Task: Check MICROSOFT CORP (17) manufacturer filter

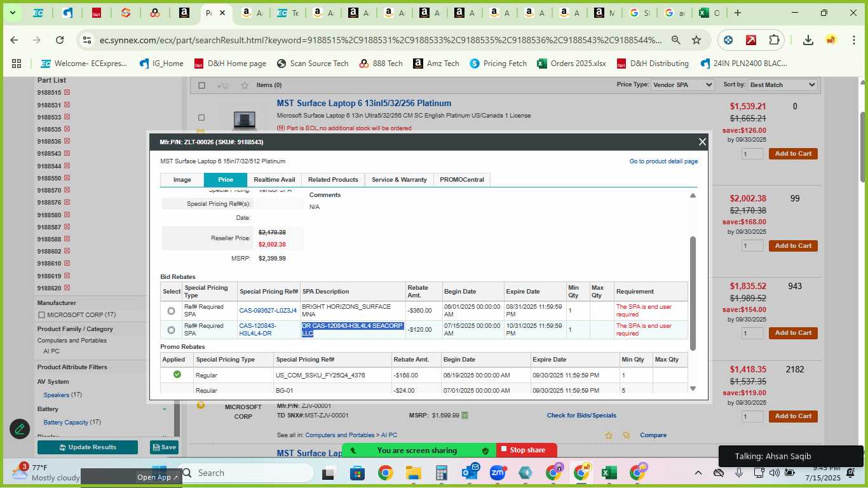Action: tap(42, 315)
